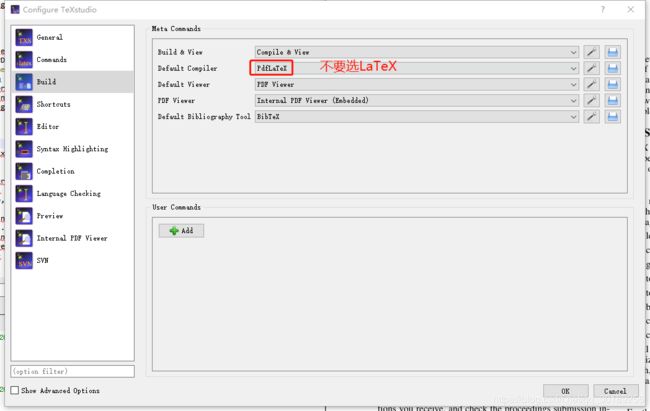Viewport: 650px width, 411px height.
Task: Click the option filter input field
Action: [x=73, y=371]
